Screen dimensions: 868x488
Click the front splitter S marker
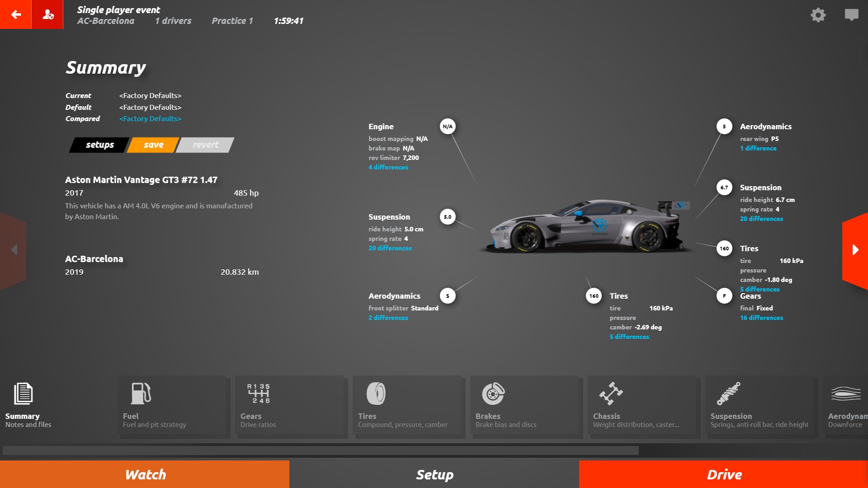pyautogui.click(x=448, y=296)
